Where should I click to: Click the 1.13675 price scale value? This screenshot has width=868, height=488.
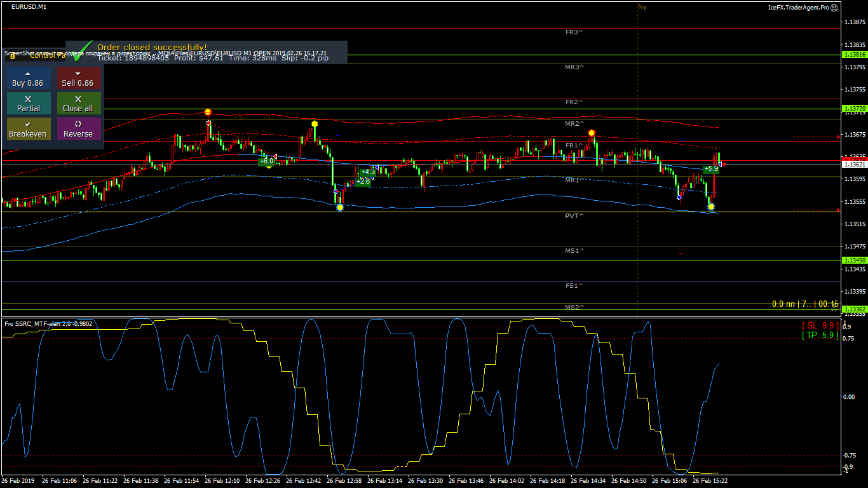tap(855, 134)
